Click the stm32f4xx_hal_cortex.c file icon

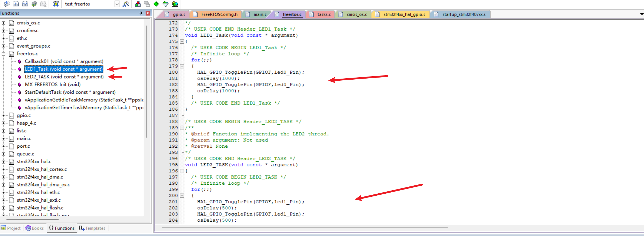(x=12, y=169)
